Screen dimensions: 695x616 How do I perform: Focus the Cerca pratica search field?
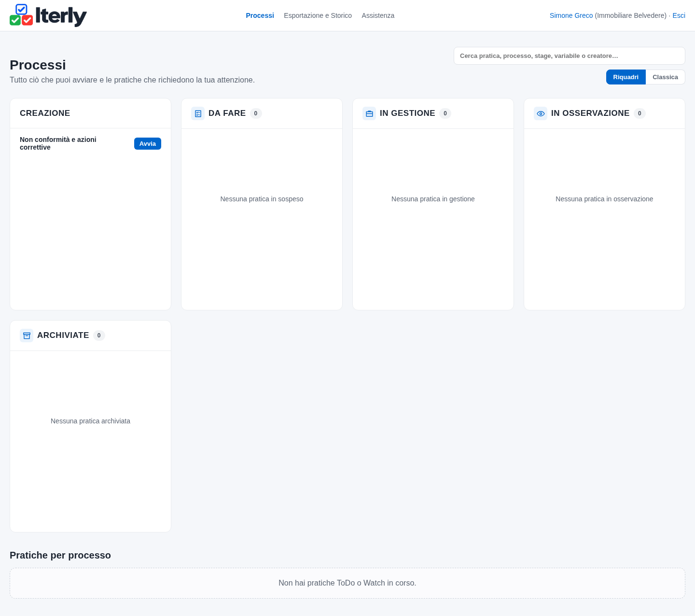pos(570,56)
